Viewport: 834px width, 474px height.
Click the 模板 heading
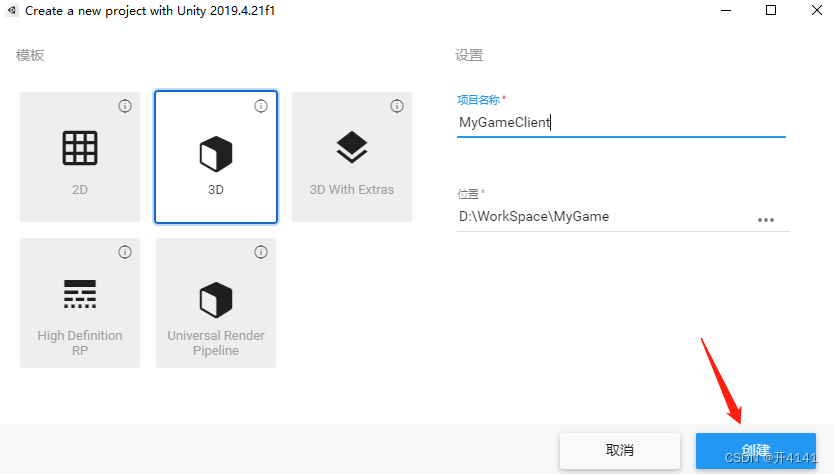30,55
